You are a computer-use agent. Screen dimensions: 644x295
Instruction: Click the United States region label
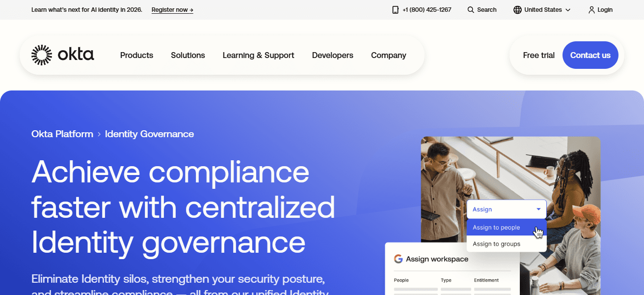coord(543,10)
